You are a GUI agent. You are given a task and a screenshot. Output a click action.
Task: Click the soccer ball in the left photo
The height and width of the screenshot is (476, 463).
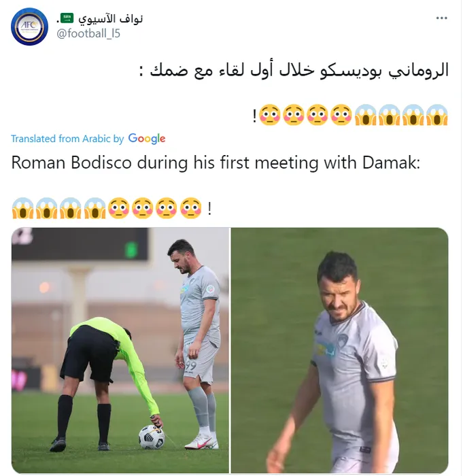tap(151, 437)
